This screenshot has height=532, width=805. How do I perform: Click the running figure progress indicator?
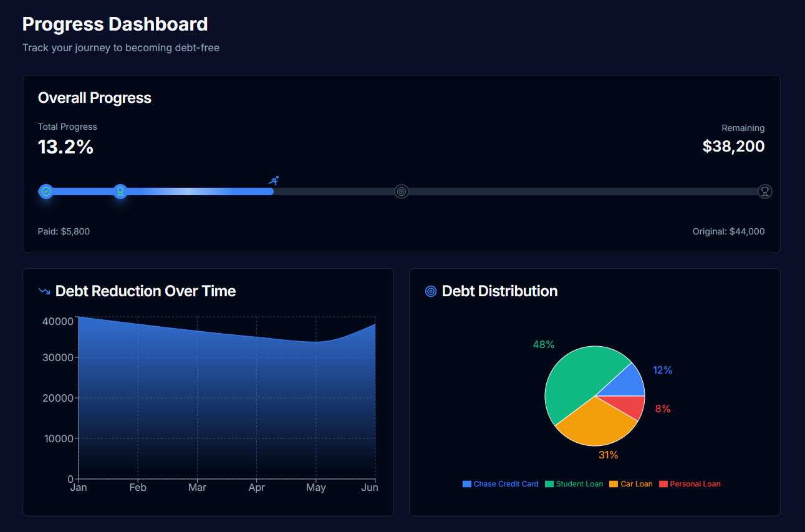point(273,181)
